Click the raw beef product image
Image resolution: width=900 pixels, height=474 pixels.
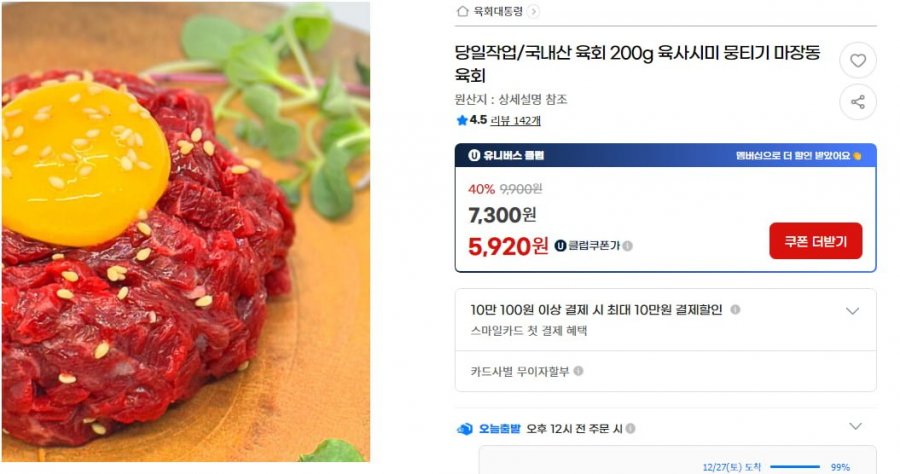pos(186,232)
